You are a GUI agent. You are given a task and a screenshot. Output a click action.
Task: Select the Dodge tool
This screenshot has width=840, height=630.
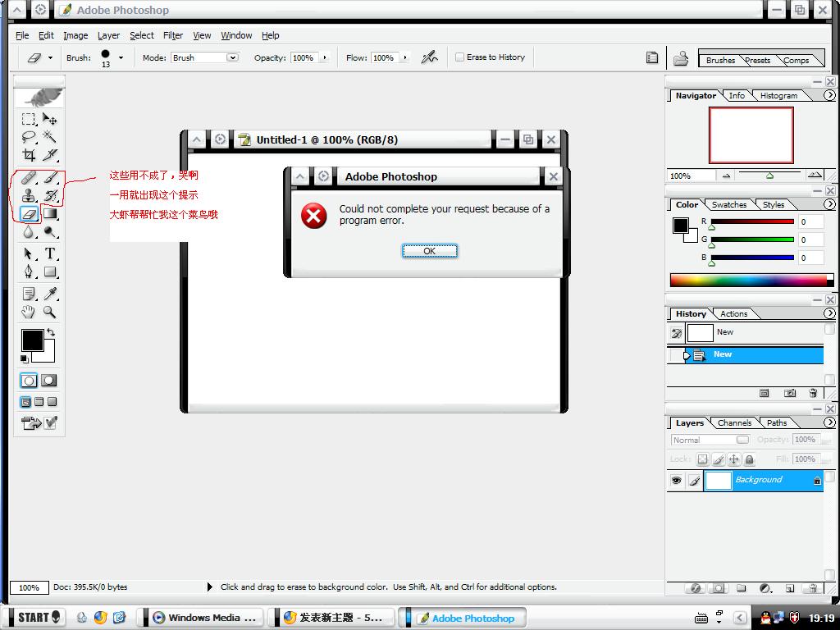pos(50,232)
